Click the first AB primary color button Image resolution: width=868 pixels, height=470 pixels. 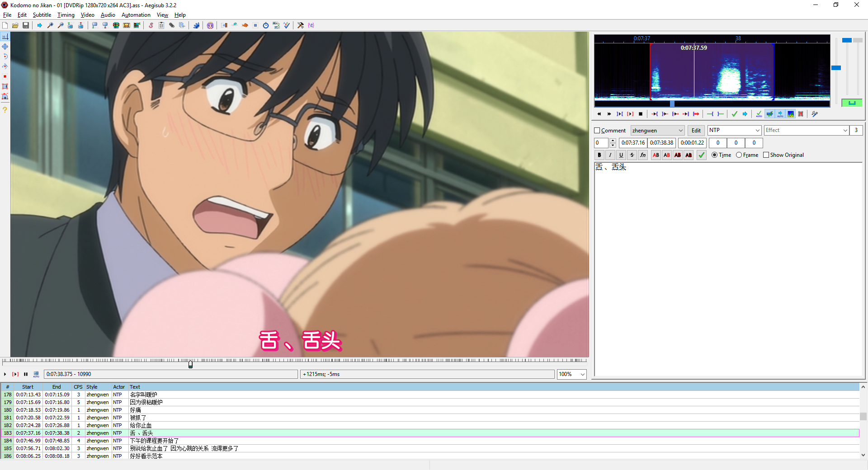click(656, 155)
